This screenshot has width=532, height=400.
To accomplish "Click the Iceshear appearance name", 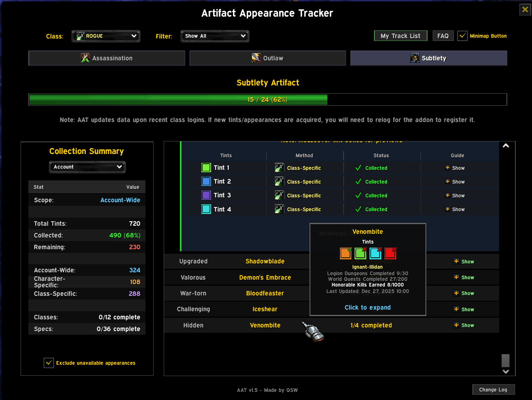I will tap(265, 309).
